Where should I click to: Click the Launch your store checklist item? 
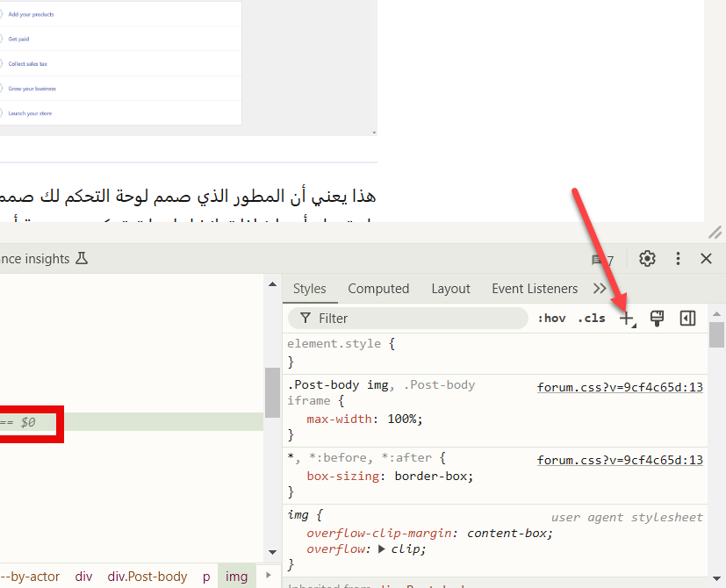pyautogui.click(x=36, y=113)
